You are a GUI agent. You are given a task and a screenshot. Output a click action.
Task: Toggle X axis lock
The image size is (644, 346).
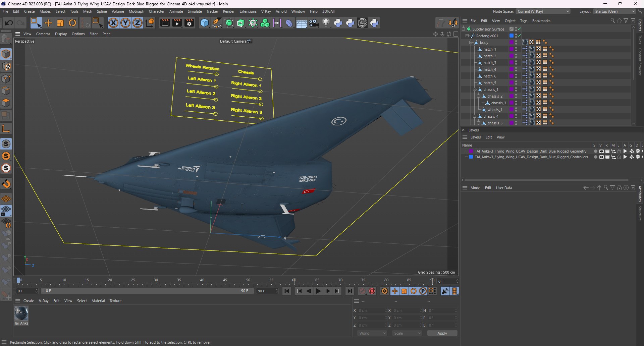[x=113, y=23]
